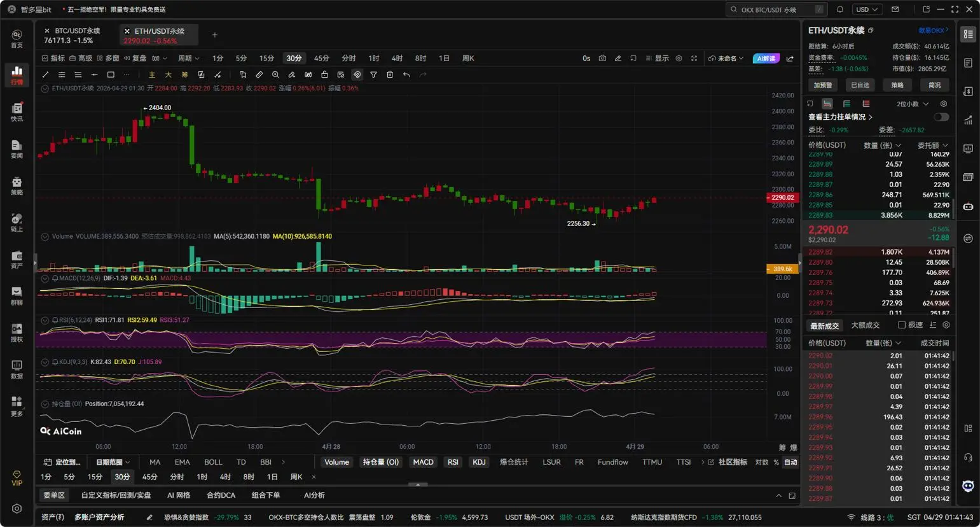
Task: Open the 群聊 group chat sidebar icon
Action: (x=17, y=295)
